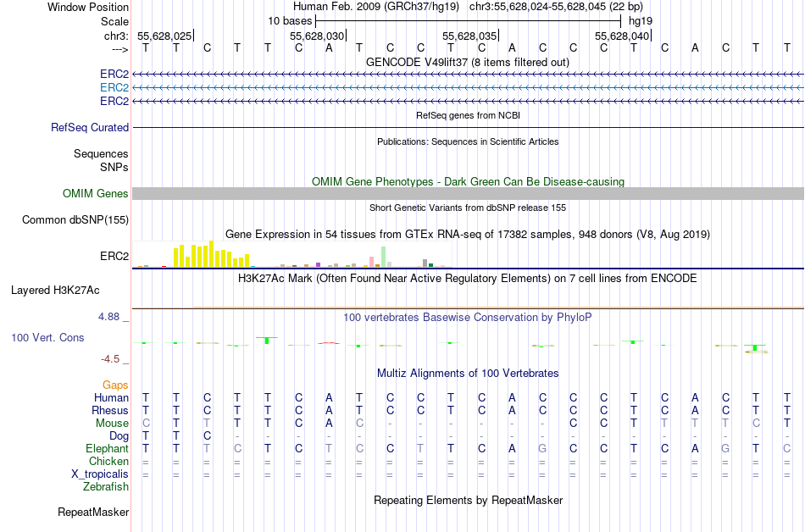Click the RefSeq Curated intron line
The width and height of the screenshot is (805, 532).
click(x=468, y=127)
